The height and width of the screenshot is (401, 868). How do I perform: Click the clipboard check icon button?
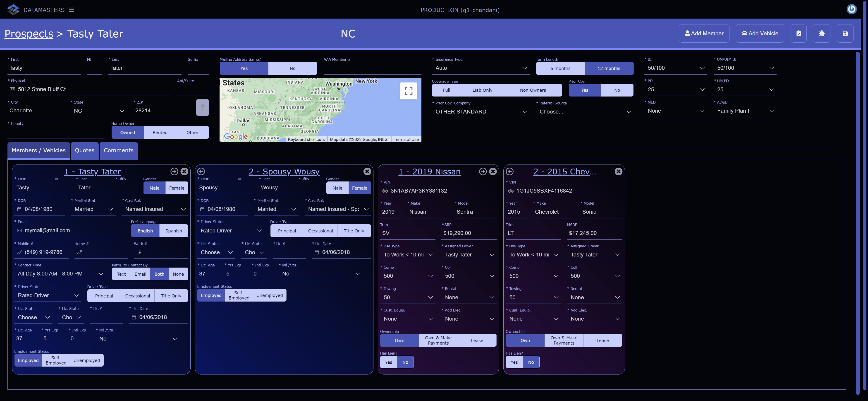798,33
